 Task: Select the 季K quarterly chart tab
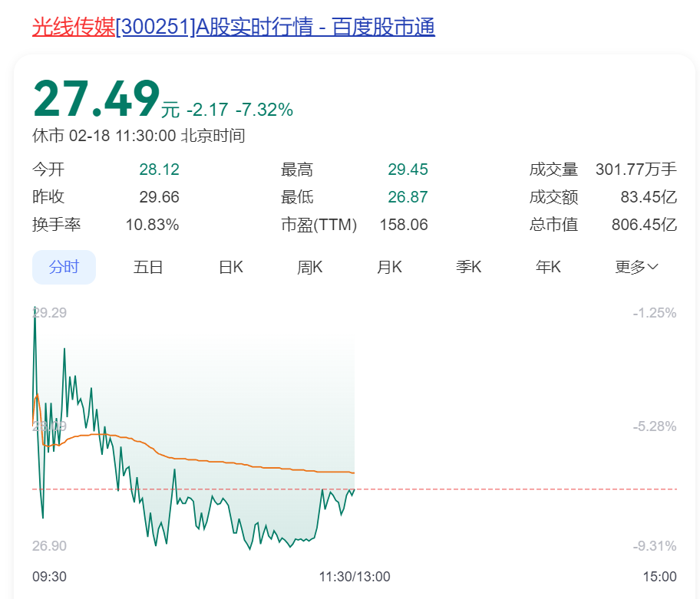point(468,267)
